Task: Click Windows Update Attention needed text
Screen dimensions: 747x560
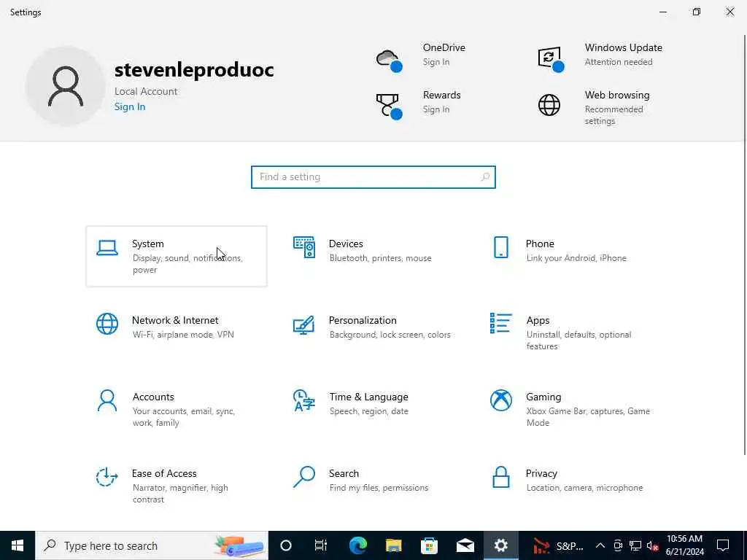Action: pos(619,62)
